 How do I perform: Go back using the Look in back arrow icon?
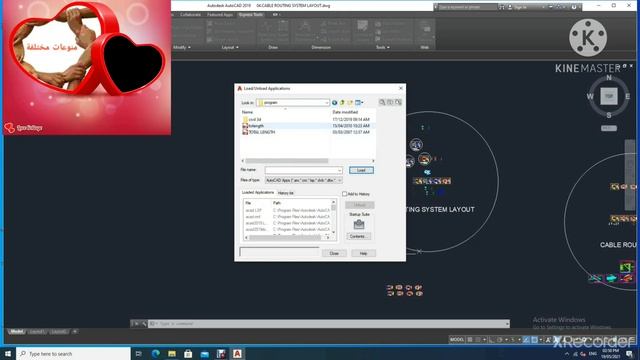point(334,102)
